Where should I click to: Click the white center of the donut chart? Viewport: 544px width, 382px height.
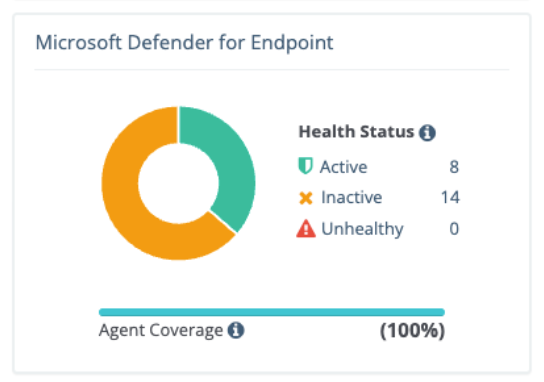178,183
